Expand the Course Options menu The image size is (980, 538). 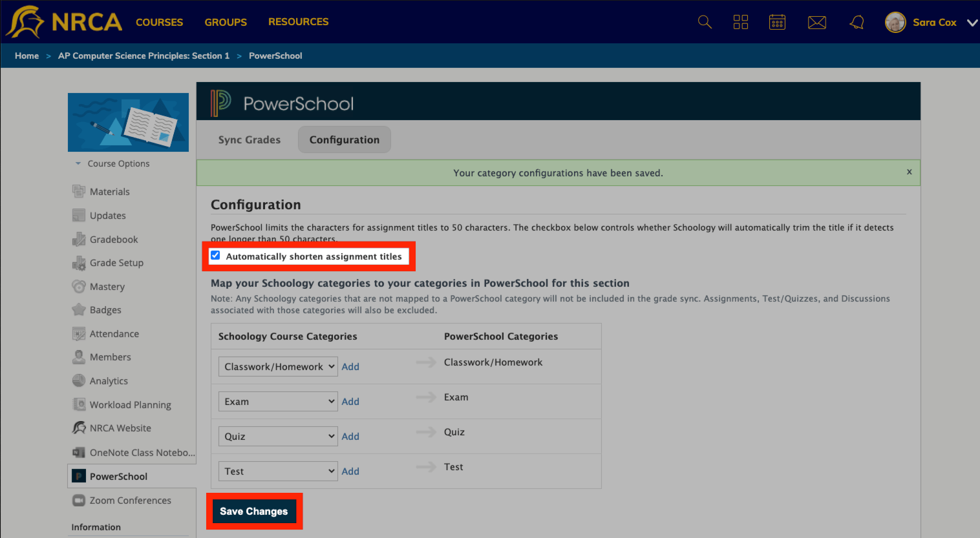point(112,163)
